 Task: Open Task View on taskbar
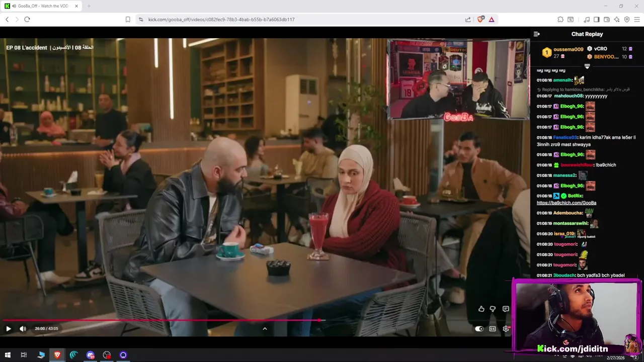coord(24,355)
